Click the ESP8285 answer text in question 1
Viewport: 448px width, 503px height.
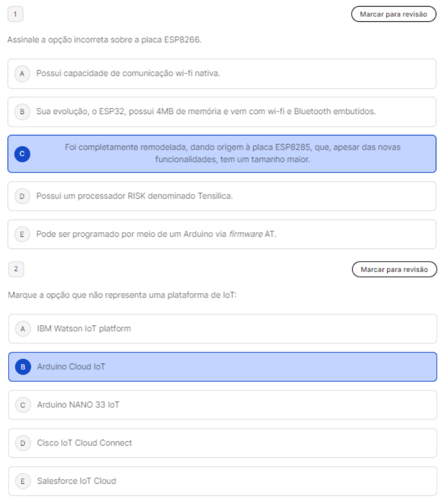(x=233, y=153)
